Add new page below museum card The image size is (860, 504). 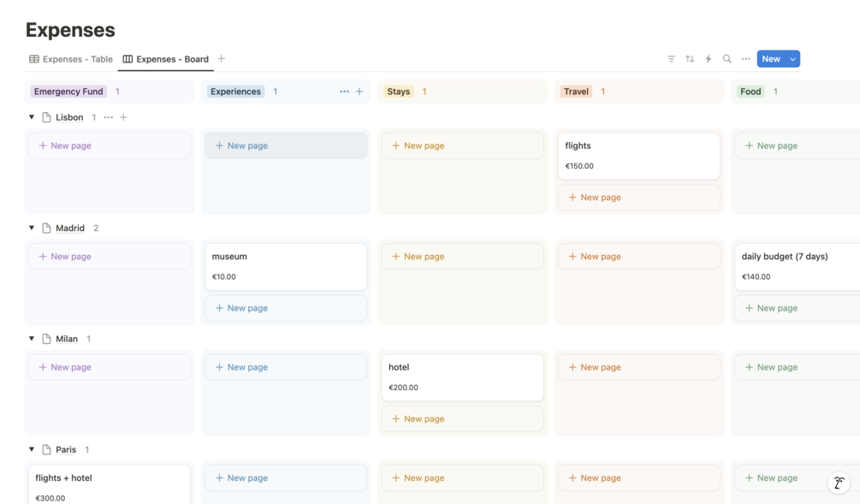click(x=286, y=308)
